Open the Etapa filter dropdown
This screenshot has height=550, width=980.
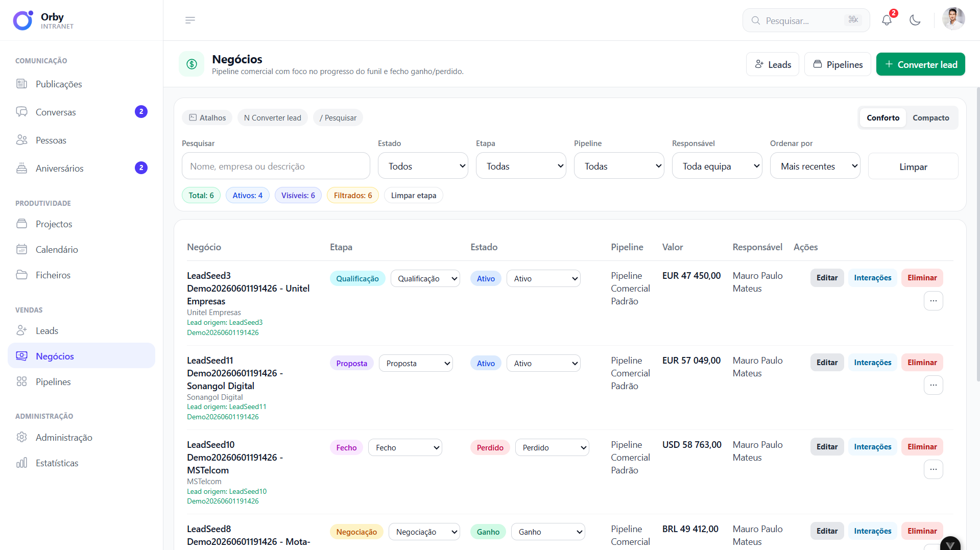pos(521,166)
